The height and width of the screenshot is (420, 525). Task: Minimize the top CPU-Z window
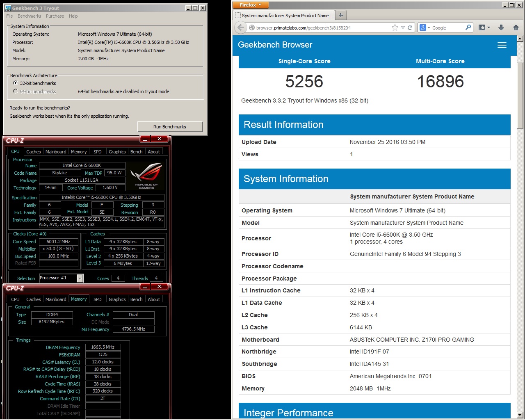[145, 139]
